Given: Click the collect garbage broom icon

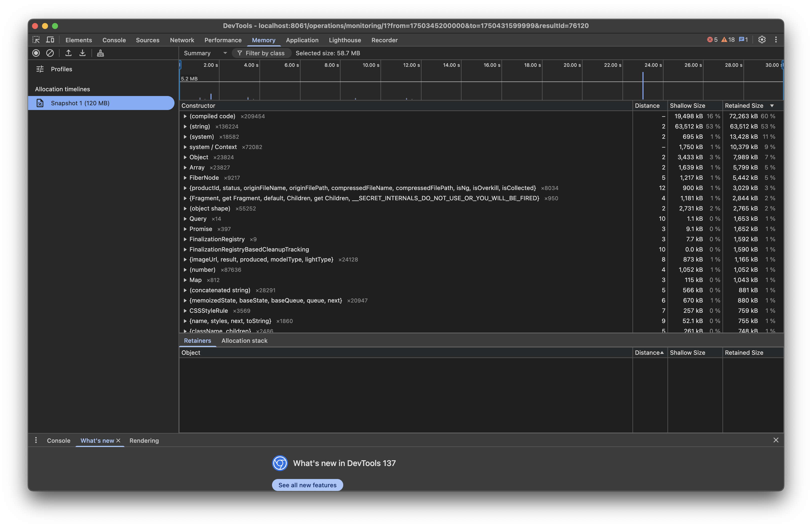Looking at the screenshot, I should point(100,53).
